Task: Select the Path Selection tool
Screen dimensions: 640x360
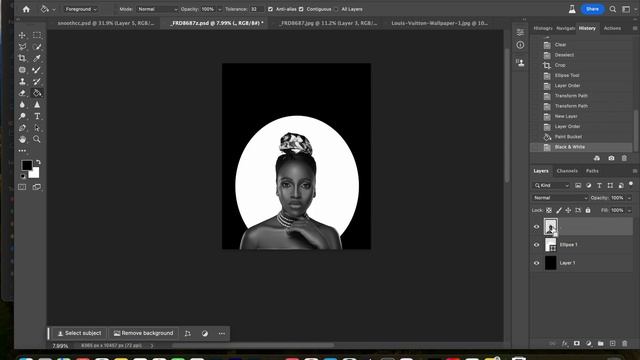Action: click(37, 128)
